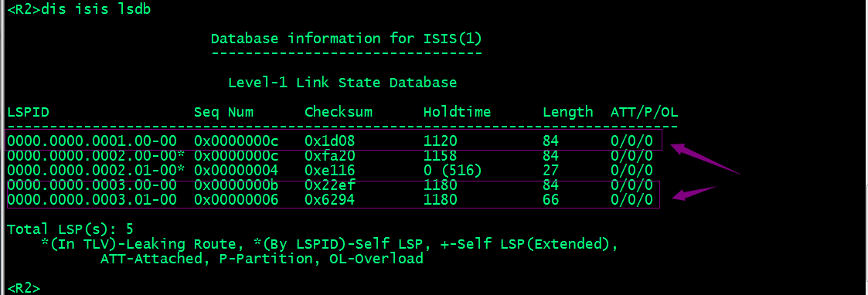The image size is (868, 295).
Task: Click the 'Leaking Route' legend line
Action: (x=330, y=243)
